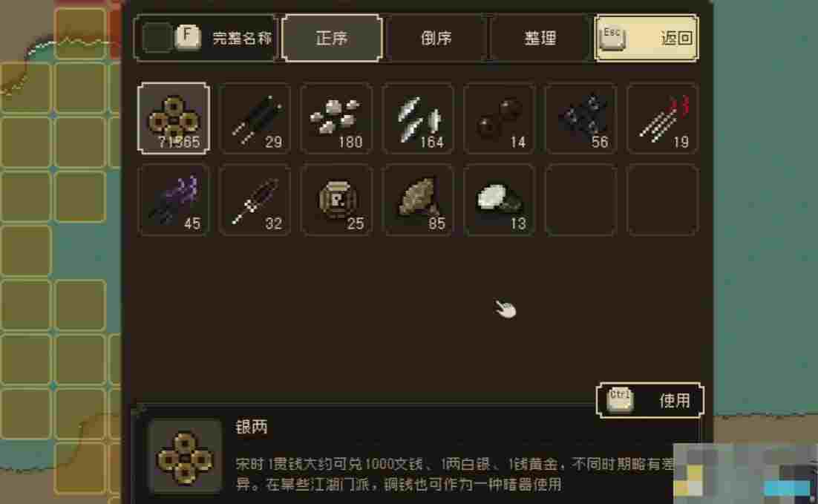Screen dimensions: 818x504
Task: Choose the round jar item count 25
Action: [336, 200]
